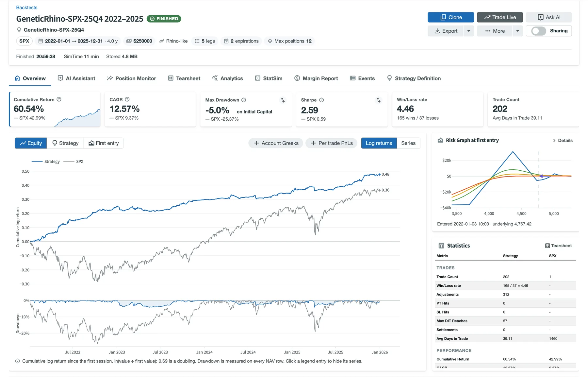Click the info icon under the chart

[17, 361]
